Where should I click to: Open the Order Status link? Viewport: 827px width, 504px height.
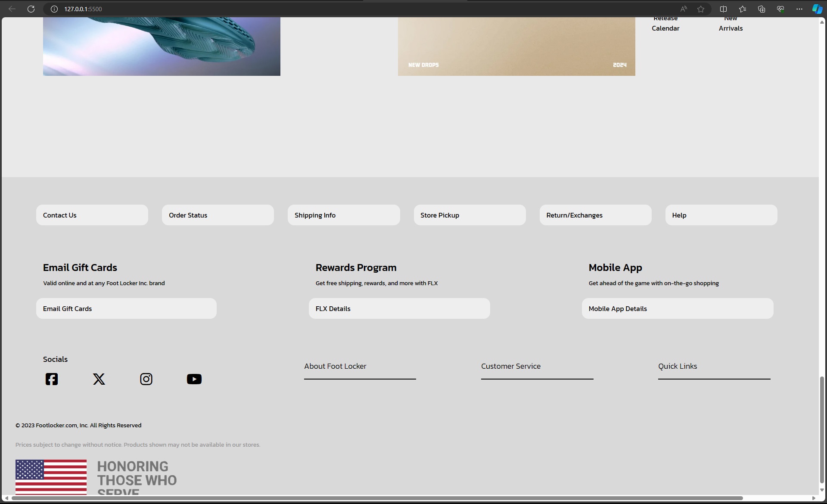218,215
